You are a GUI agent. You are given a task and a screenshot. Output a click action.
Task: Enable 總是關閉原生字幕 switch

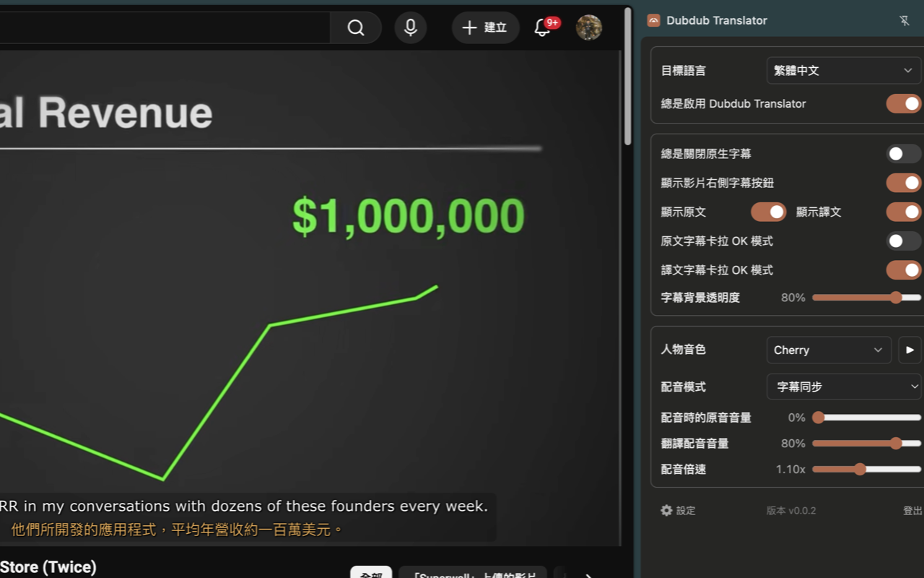[x=904, y=154]
